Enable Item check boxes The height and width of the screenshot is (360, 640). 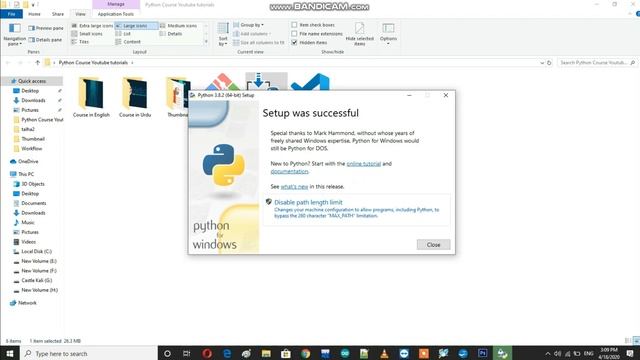(x=294, y=25)
